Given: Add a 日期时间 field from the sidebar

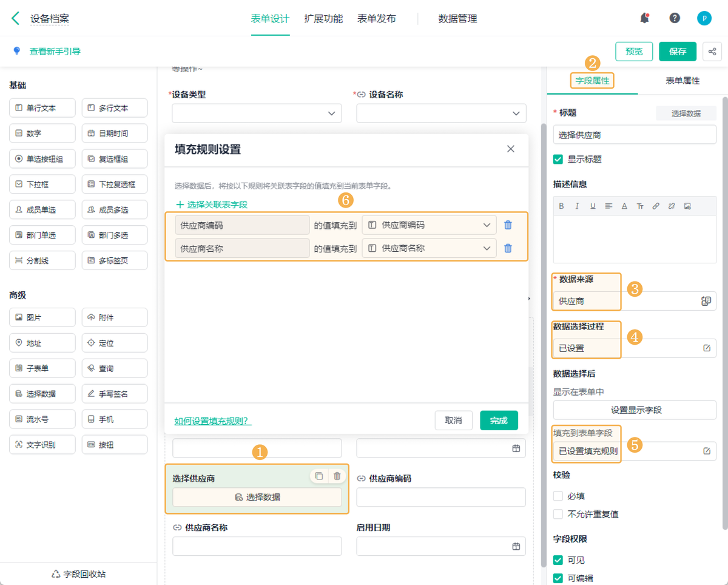Looking at the screenshot, I should [114, 133].
